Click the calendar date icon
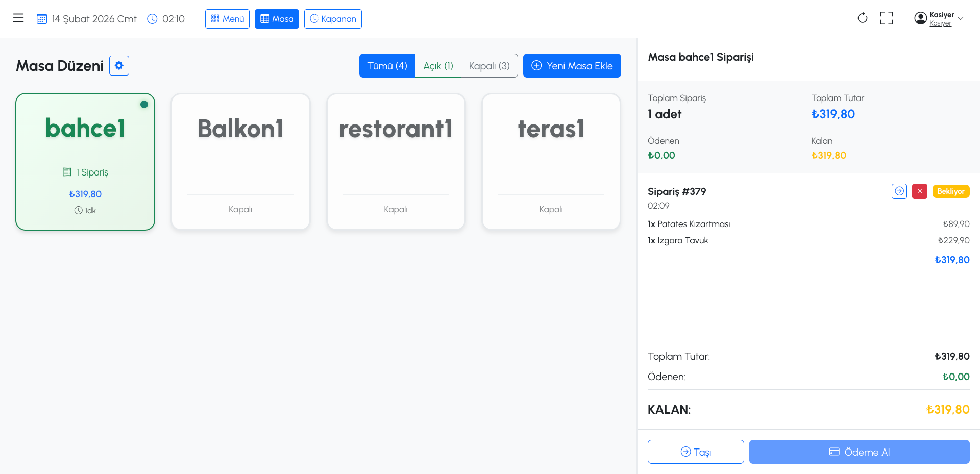The image size is (980, 474). tap(42, 19)
